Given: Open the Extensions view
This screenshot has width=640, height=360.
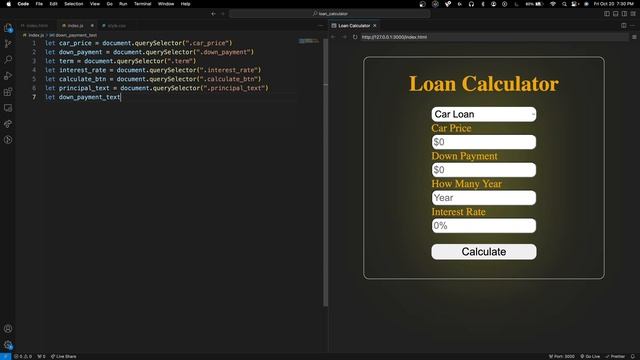Looking at the screenshot, I should tap(8, 92).
